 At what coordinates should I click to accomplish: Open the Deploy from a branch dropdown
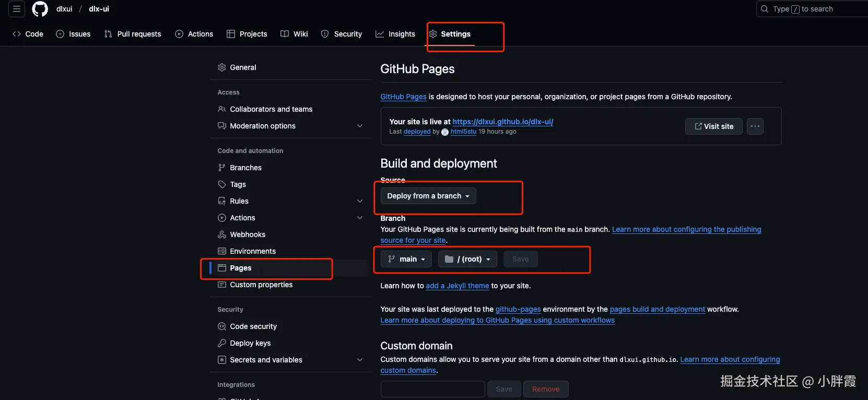tap(428, 196)
